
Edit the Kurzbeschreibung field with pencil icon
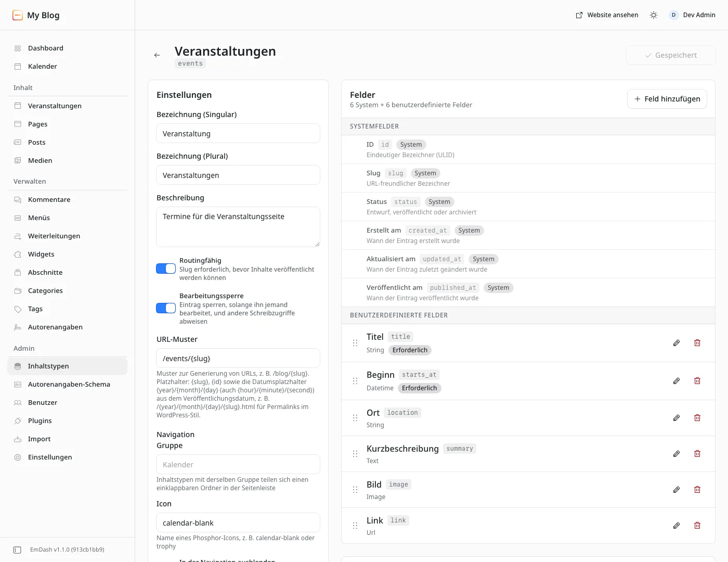point(677,454)
